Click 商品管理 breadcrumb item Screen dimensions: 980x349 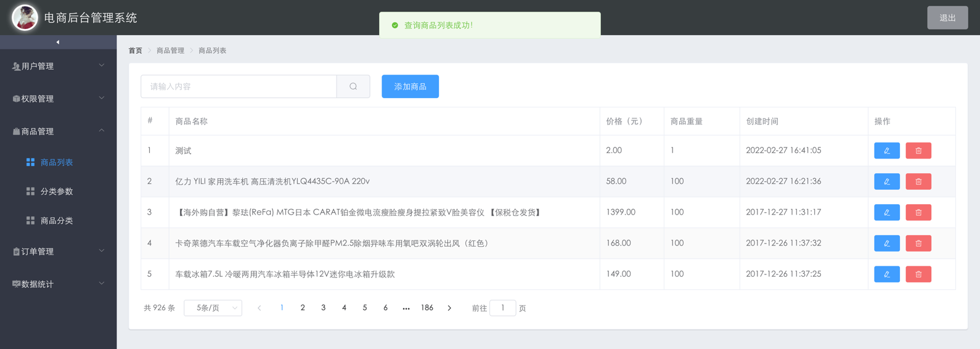(x=170, y=51)
